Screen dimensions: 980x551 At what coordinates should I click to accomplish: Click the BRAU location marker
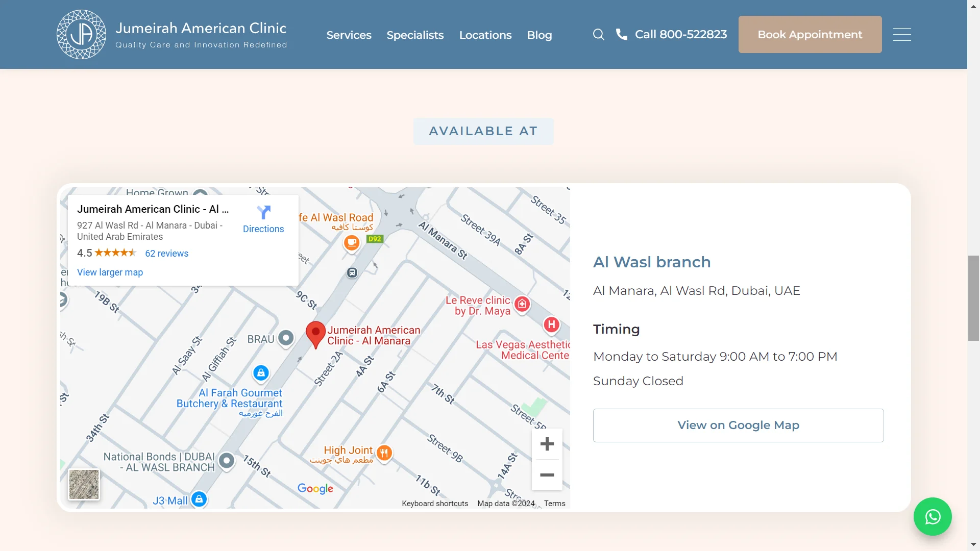click(286, 338)
